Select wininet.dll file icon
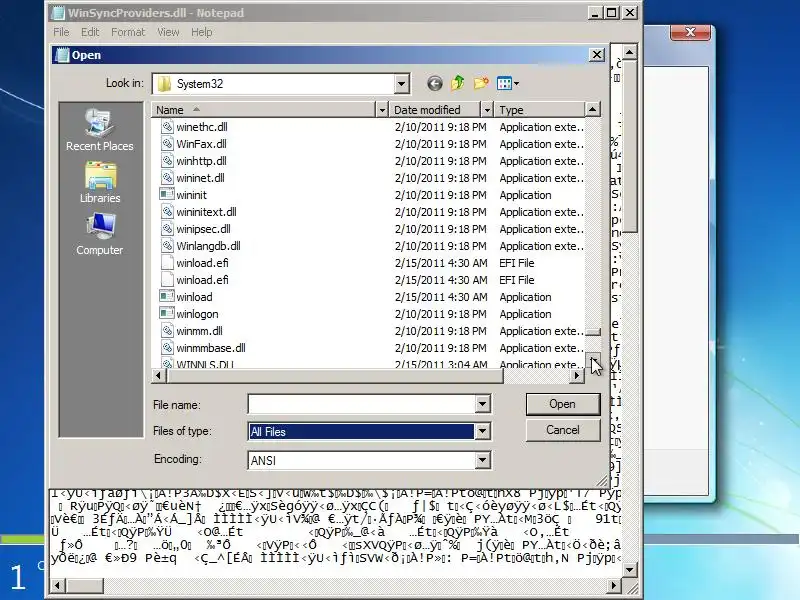 tap(167, 178)
